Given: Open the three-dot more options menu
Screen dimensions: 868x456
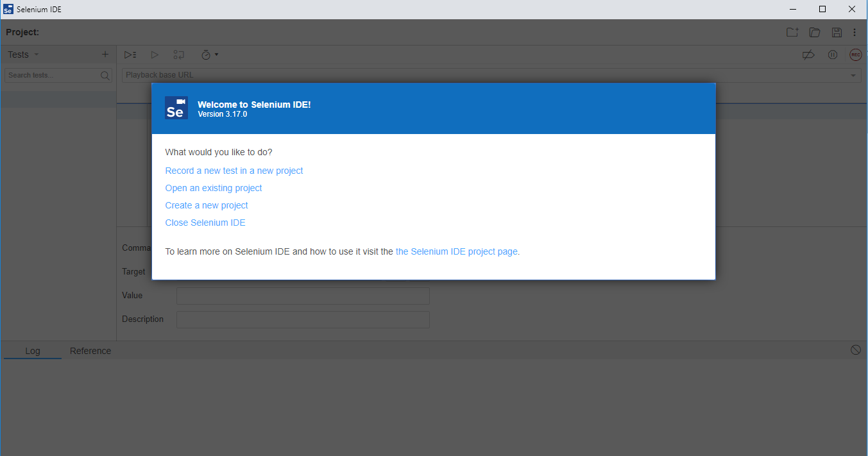Looking at the screenshot, I should coord(855,32).
